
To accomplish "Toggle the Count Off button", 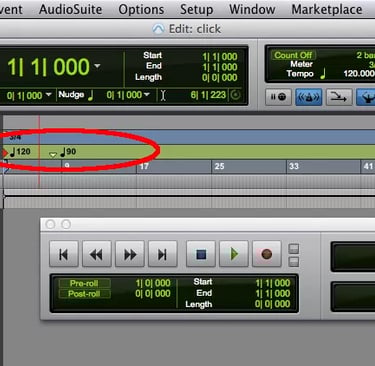I will (x=293, y=55).
